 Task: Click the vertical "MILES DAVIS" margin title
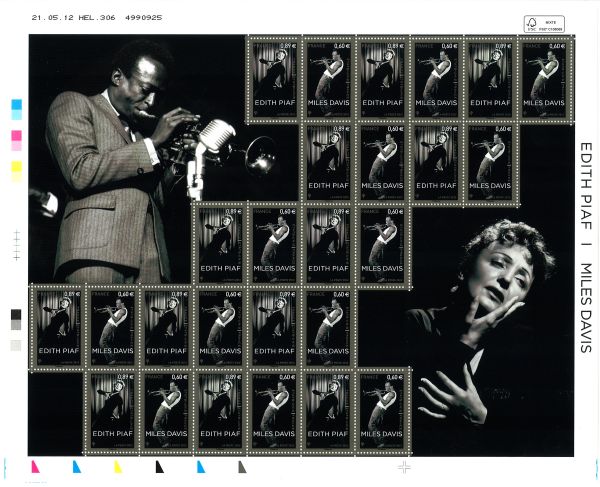[x=586, y=308]
